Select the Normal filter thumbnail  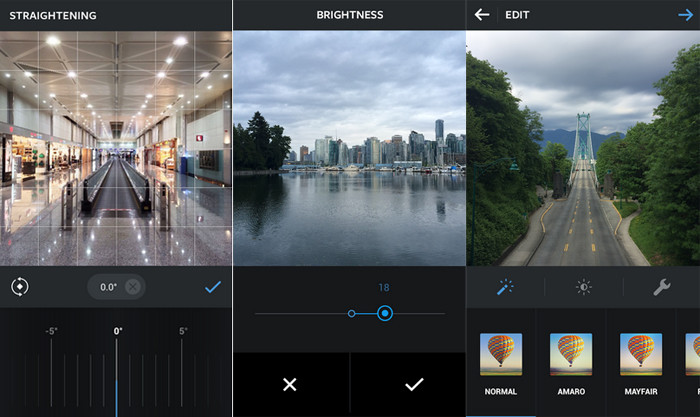click(501, 353)
